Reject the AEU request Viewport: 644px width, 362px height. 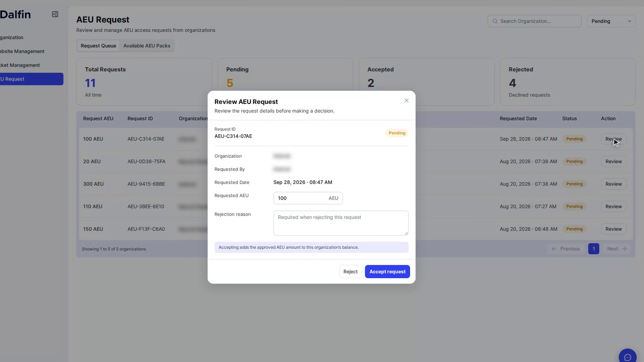pyautogui.click(x=350, y=271)
